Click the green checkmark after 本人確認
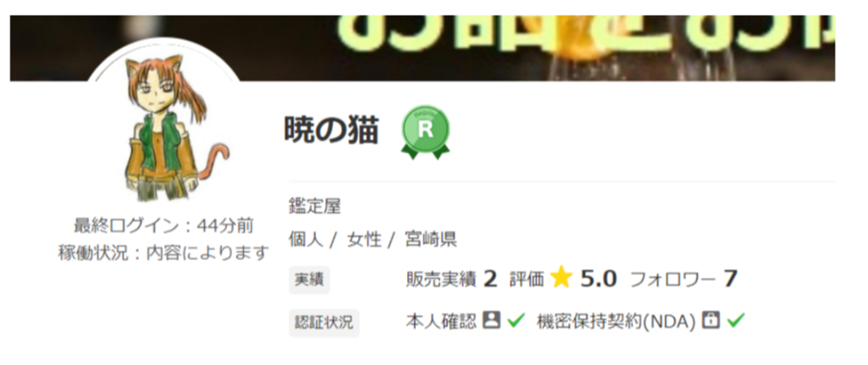 coord(515,320)
